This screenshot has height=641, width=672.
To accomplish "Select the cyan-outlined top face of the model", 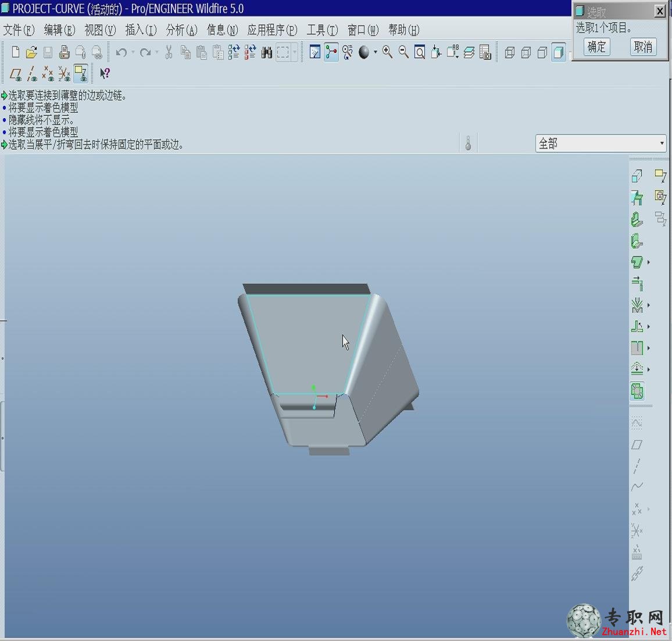I will [x=308, y=343].
